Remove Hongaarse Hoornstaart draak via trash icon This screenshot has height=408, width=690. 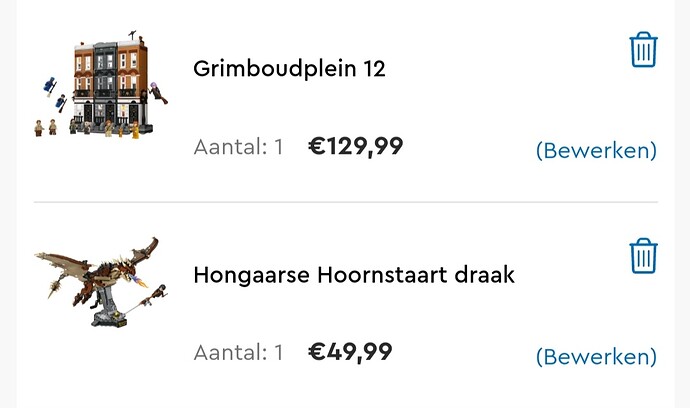(643, 256)
